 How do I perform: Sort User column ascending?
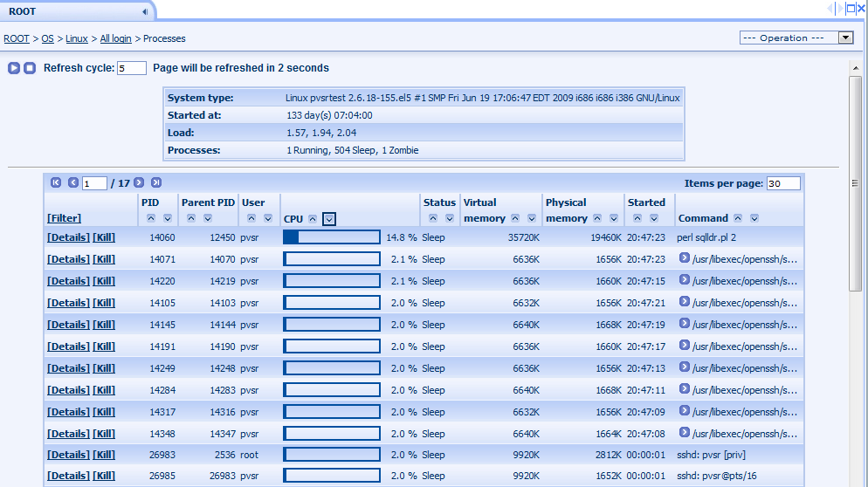click(251, 218)
